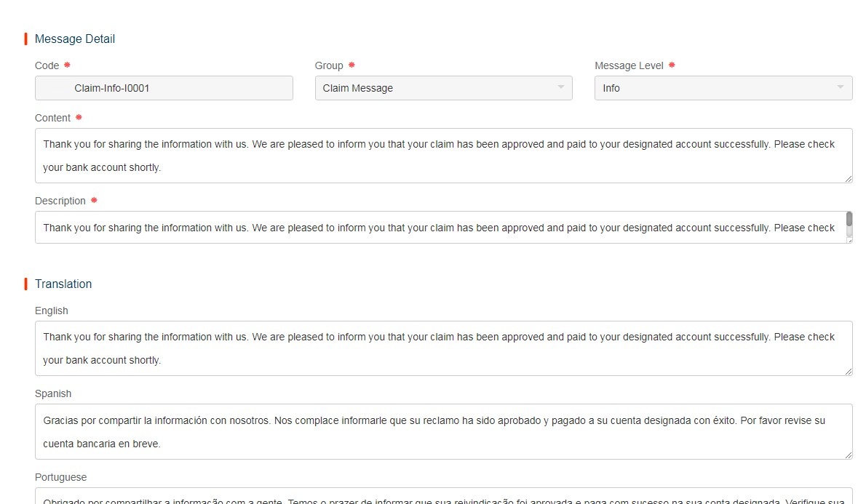Focus the Description text area
This screenshot has height=504, width=866.
pos(440,228)
